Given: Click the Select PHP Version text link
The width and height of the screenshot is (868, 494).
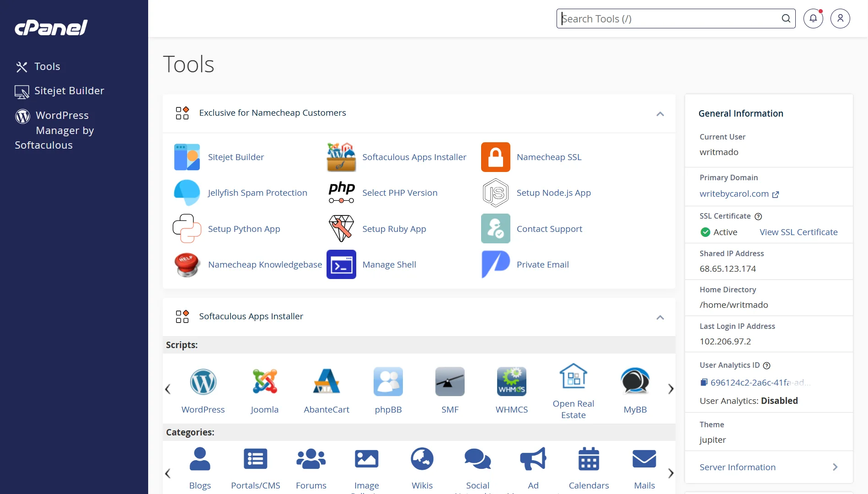Looking at the screenshot, I should [400, 193].
